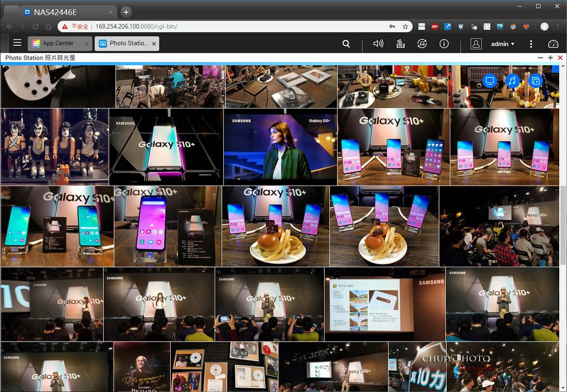
Task: Reload the browser page
Action: tap(35, 27)
